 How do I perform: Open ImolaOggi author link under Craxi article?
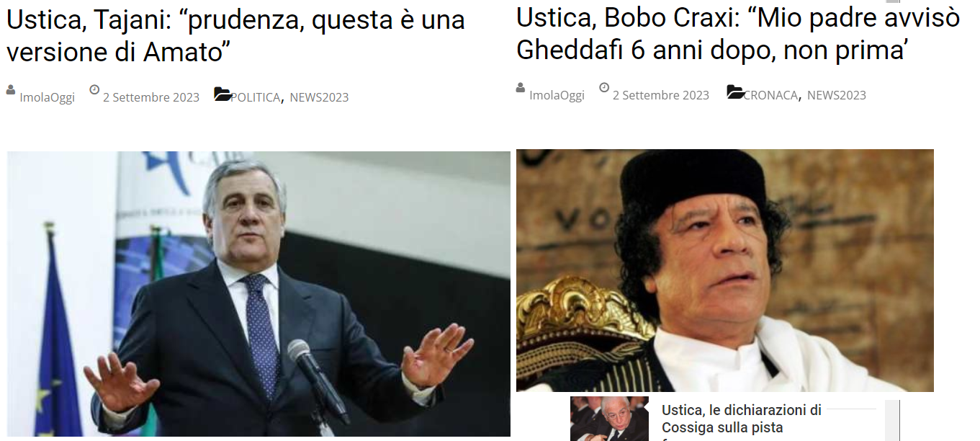[x=557, y=95]
